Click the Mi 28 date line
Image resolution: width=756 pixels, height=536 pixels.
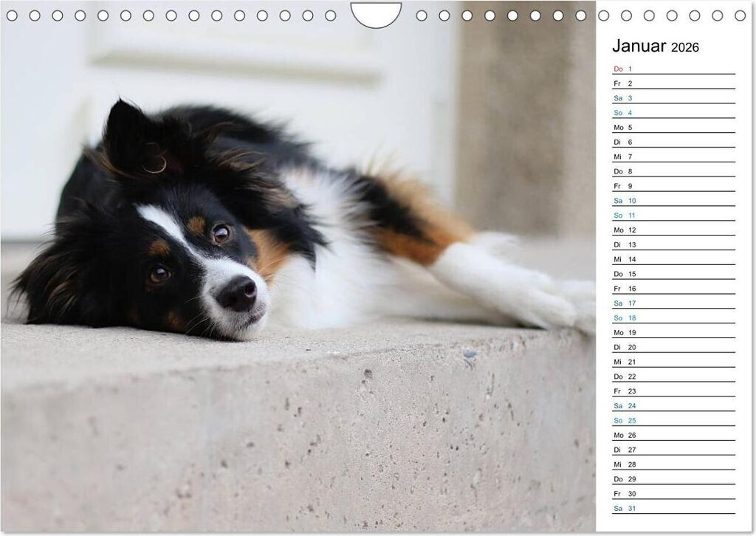pyautogui.click(x=673, y=464)
